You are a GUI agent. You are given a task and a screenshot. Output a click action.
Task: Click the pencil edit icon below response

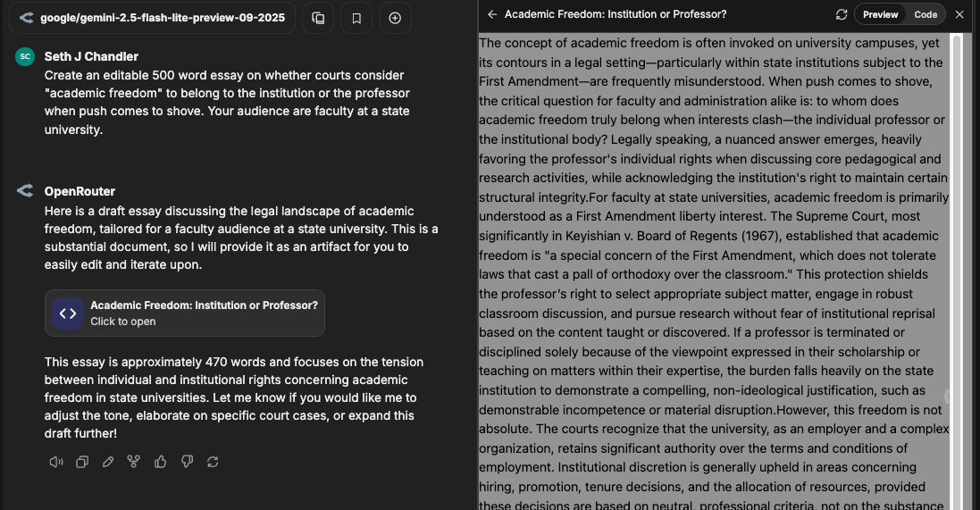tap(108, 462)
